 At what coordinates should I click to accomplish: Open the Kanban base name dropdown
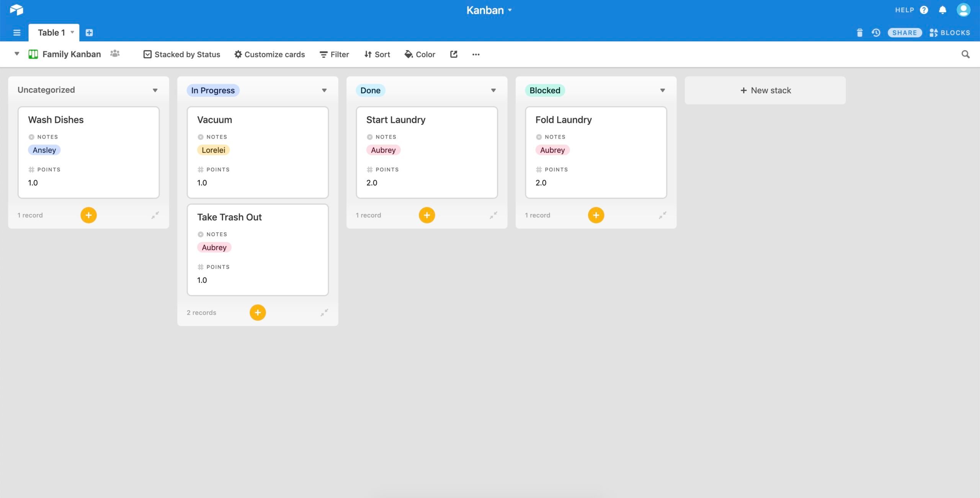[x=509, y=10]
